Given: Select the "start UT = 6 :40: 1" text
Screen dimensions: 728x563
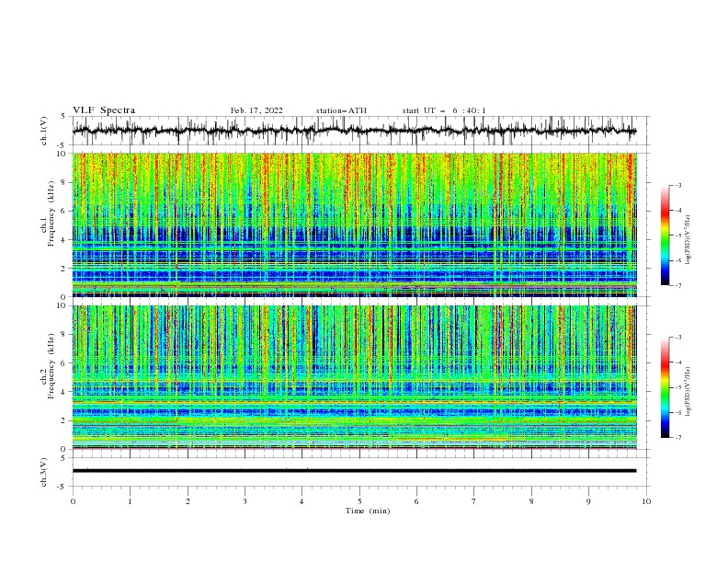Looking at the screenshot, I should tap(444, 110).
